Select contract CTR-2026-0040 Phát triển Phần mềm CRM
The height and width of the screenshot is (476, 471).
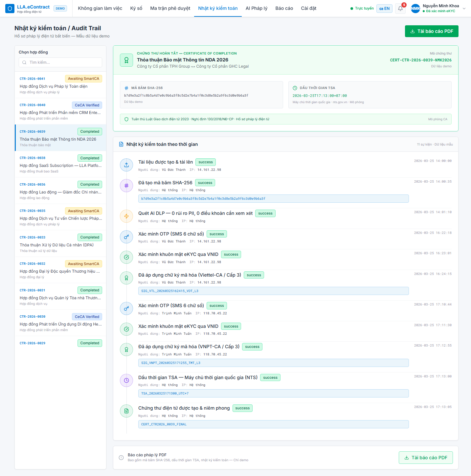pyautogui.click(x=60, y=111)
